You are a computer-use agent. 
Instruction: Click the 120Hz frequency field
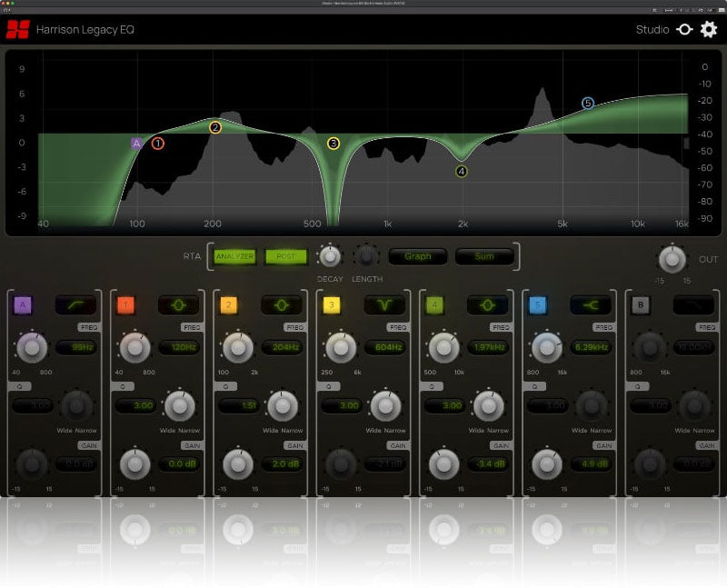[179, 347]
